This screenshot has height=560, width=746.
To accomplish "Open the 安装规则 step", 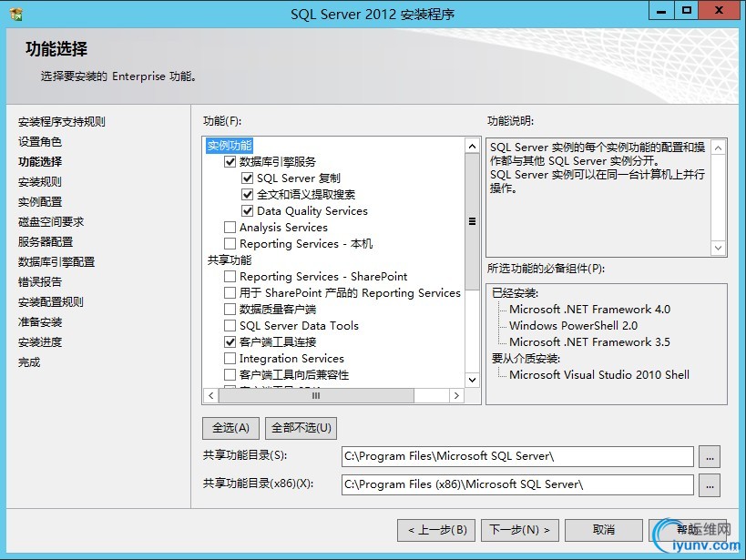I will (40, 182).
